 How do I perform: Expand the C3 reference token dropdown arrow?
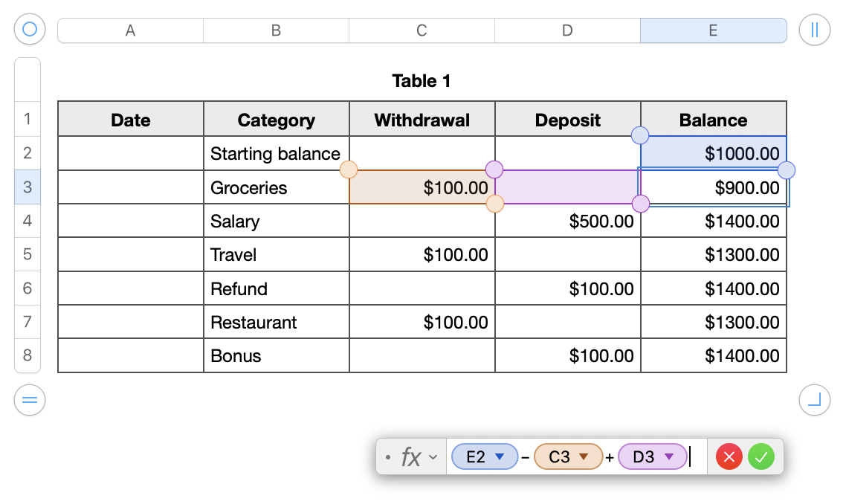click(x=584, y=456)
